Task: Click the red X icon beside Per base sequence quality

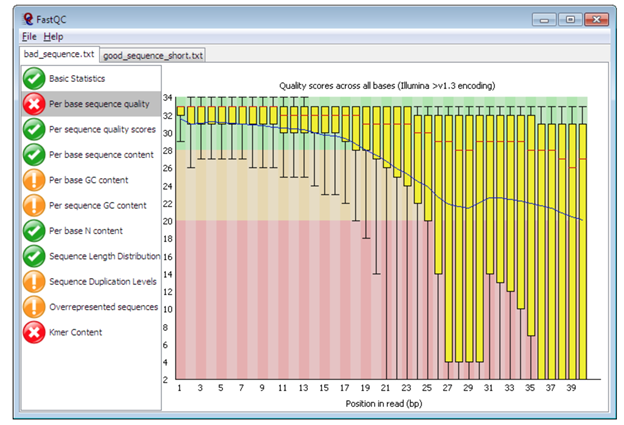Action: [34, 104]
